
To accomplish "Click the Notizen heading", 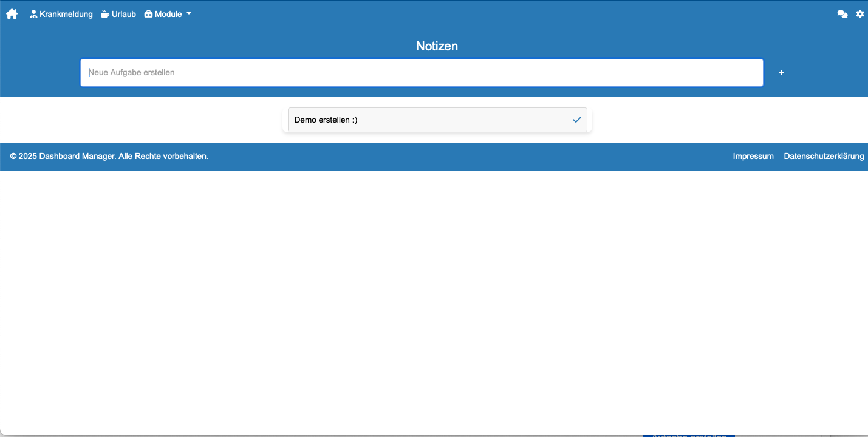I will click(x=437, y=46).
